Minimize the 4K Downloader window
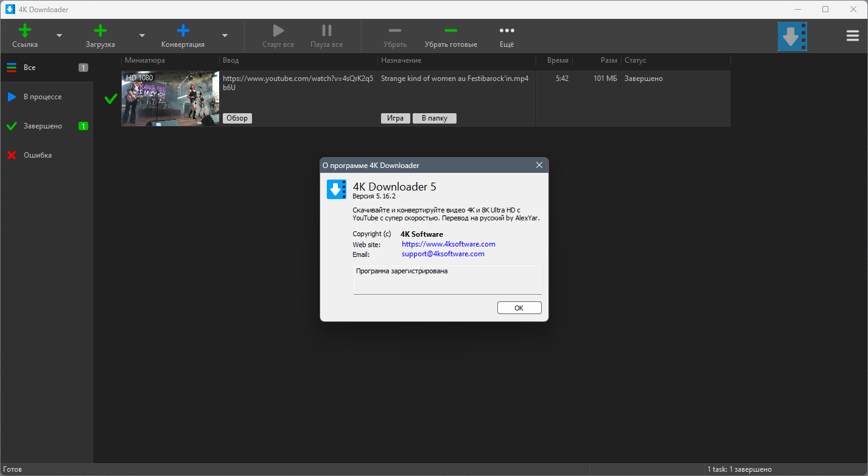Viewport: 868px width, 476px height. click(797, 9)
